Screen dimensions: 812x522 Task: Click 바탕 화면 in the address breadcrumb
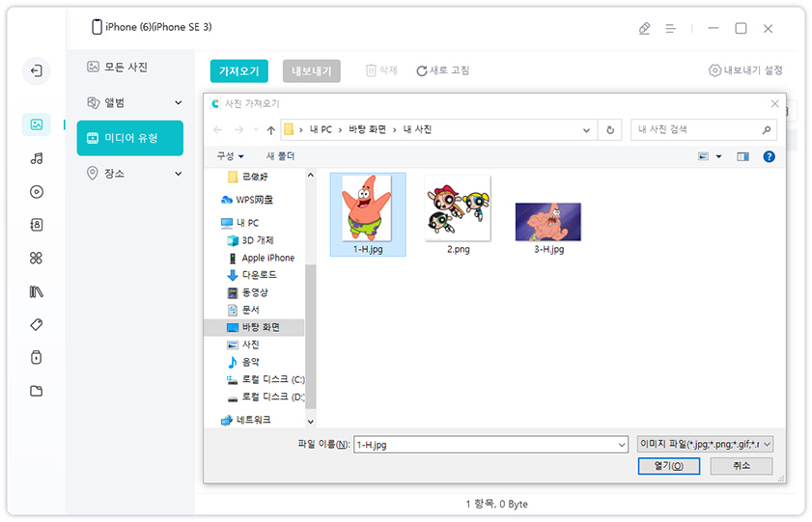tap(367, 130)
